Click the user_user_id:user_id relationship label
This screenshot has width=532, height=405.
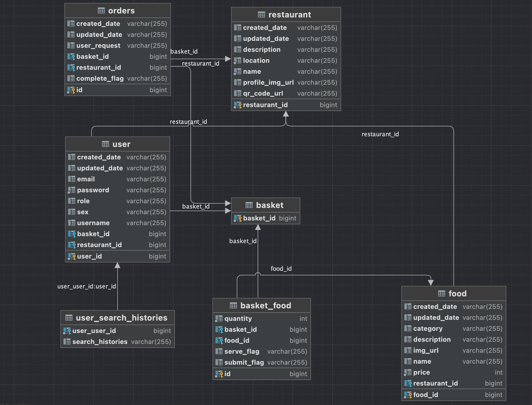point(87,286)
